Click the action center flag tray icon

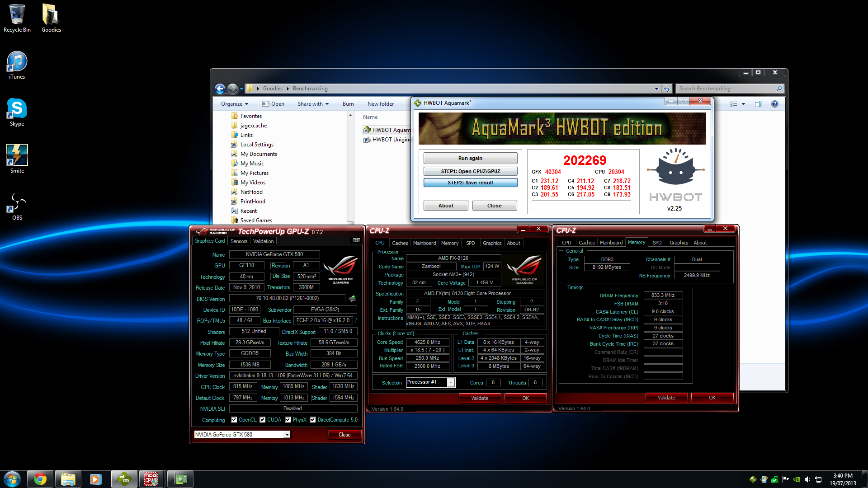click(x=786, y=479)
